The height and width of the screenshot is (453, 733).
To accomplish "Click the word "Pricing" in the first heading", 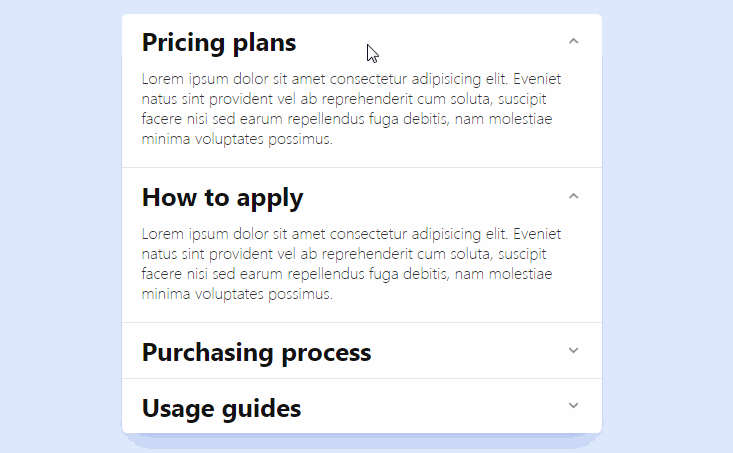I will point(181,43).
